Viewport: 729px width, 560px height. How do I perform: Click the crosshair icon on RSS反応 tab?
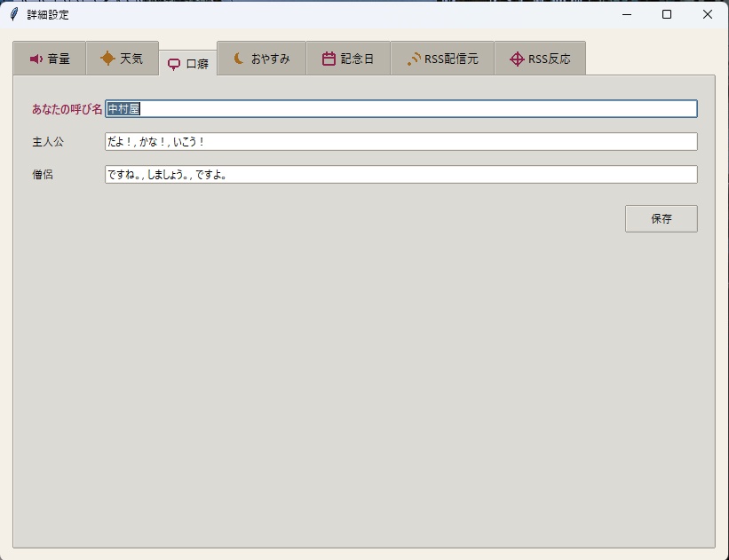517,59
